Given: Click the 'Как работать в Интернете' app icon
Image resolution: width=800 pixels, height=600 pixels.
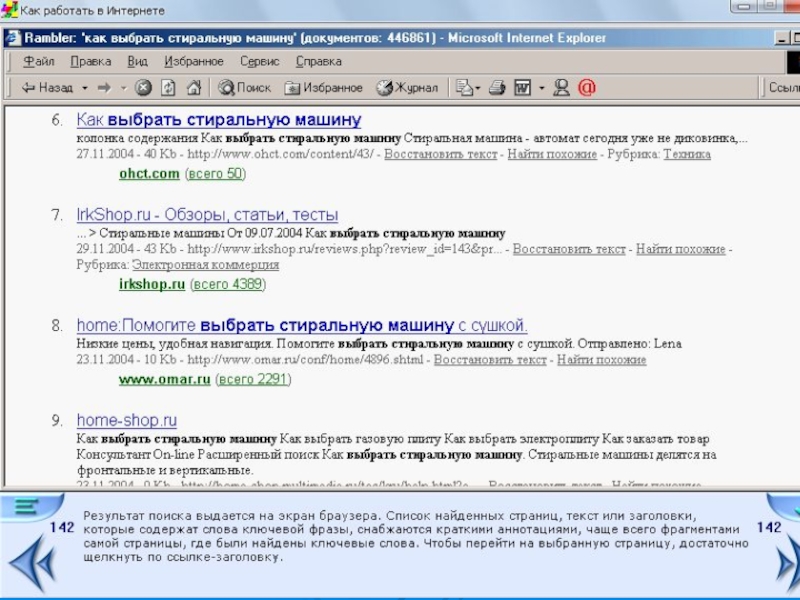Looking at the screenshot, I should tap(9, 10).
